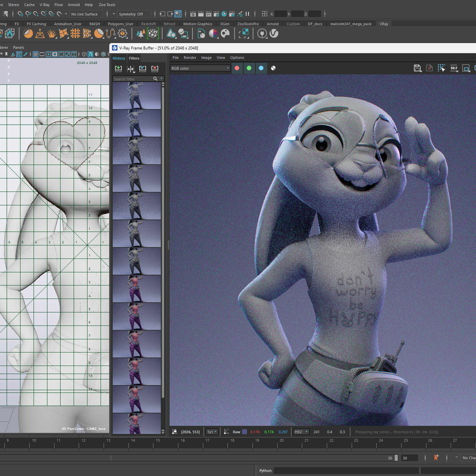Open the color palette shelf icon
This screenshot has height=476, width=476.
point(225,33)
